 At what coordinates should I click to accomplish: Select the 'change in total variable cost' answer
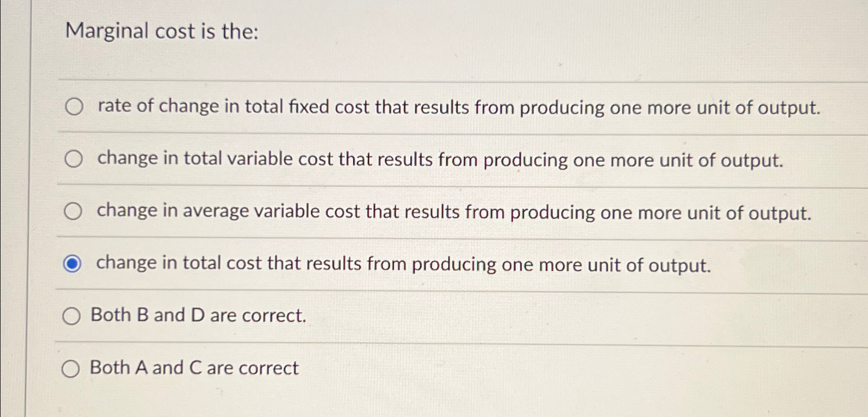point(74,159)
